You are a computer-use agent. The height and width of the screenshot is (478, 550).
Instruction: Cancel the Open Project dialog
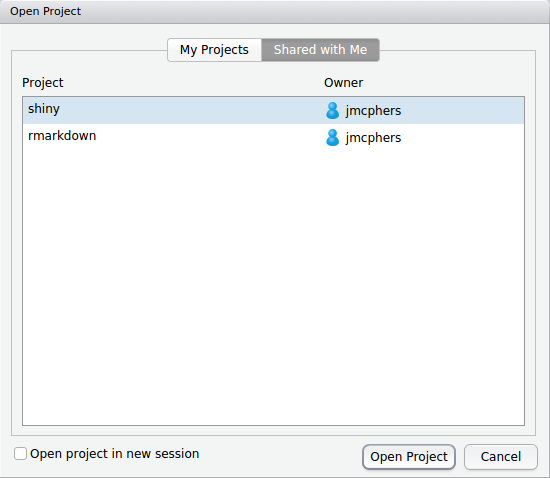pos(501,457)
